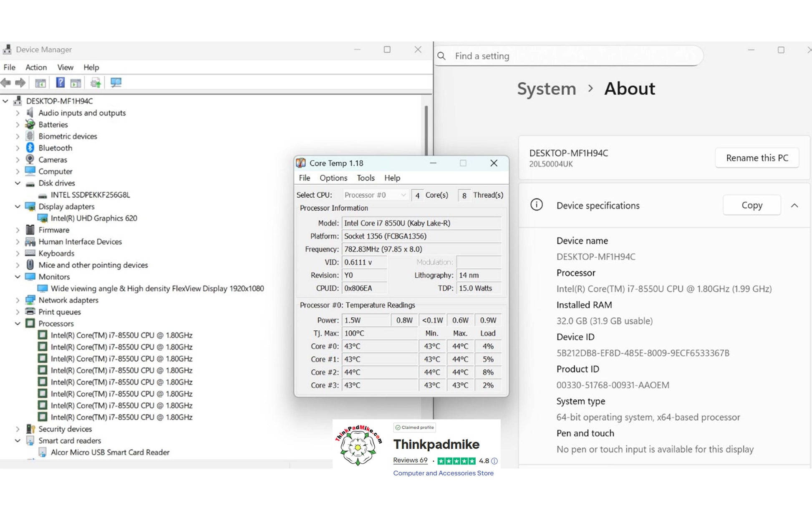Open the Select CPU Processor #0 dropdown
Viewport: 812px width, 510px height.
375,195
